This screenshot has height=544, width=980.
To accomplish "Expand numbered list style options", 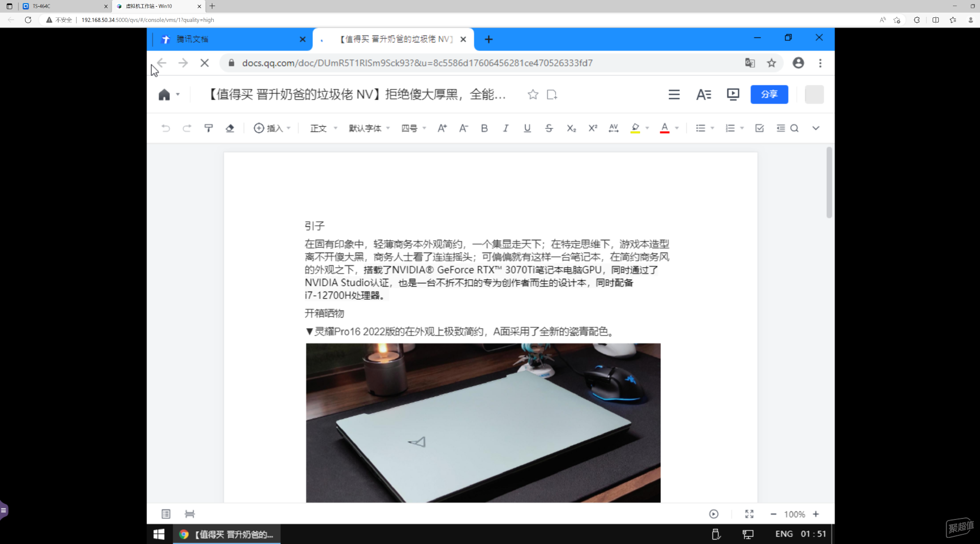I will click(x=742, y=128).
